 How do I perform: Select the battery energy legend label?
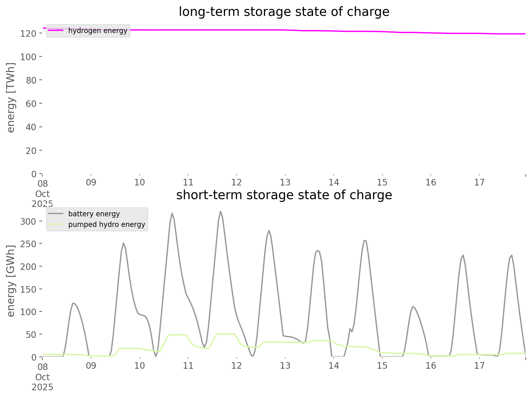click(94, 214)
